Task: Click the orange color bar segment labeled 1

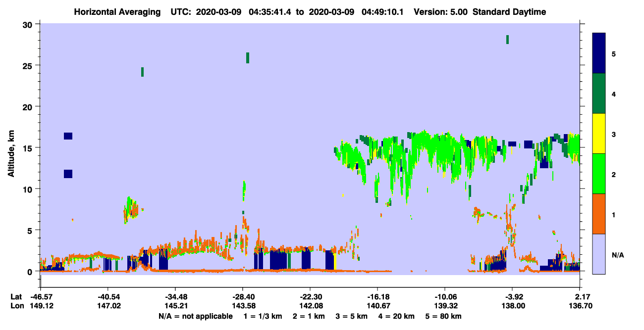Action: [599, 214]
